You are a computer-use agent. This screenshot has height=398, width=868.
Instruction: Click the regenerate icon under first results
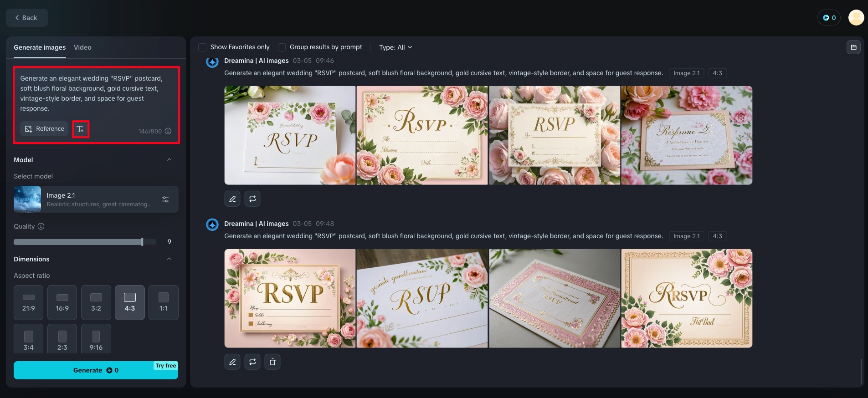point(252,199)
